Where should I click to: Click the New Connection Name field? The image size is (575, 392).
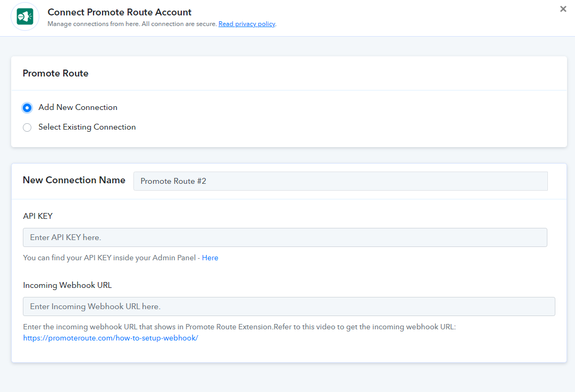point(340,181)
